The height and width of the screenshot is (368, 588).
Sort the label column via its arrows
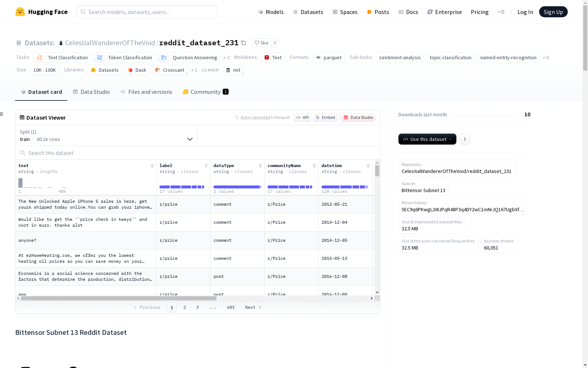click(206, 166)
